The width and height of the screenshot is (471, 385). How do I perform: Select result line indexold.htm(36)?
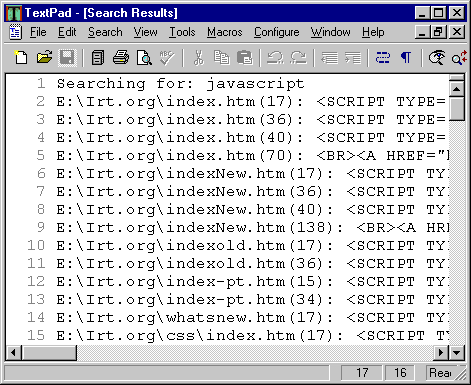[x=252, y=263]
